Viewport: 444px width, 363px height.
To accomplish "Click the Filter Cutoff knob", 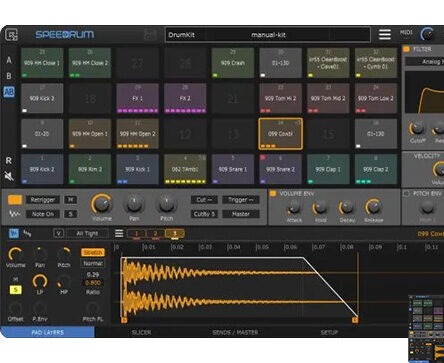I will [417, 128].
